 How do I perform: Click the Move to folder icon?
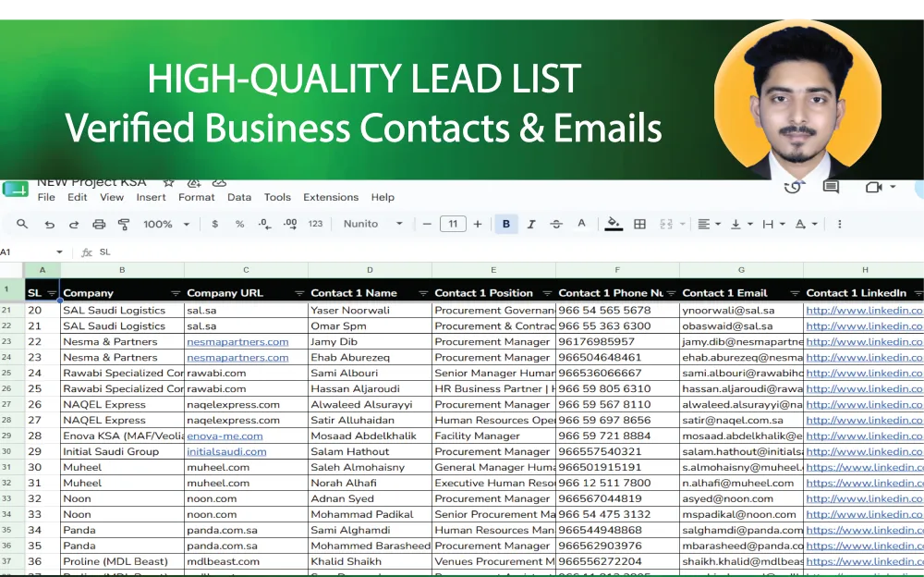coord(194,183)
